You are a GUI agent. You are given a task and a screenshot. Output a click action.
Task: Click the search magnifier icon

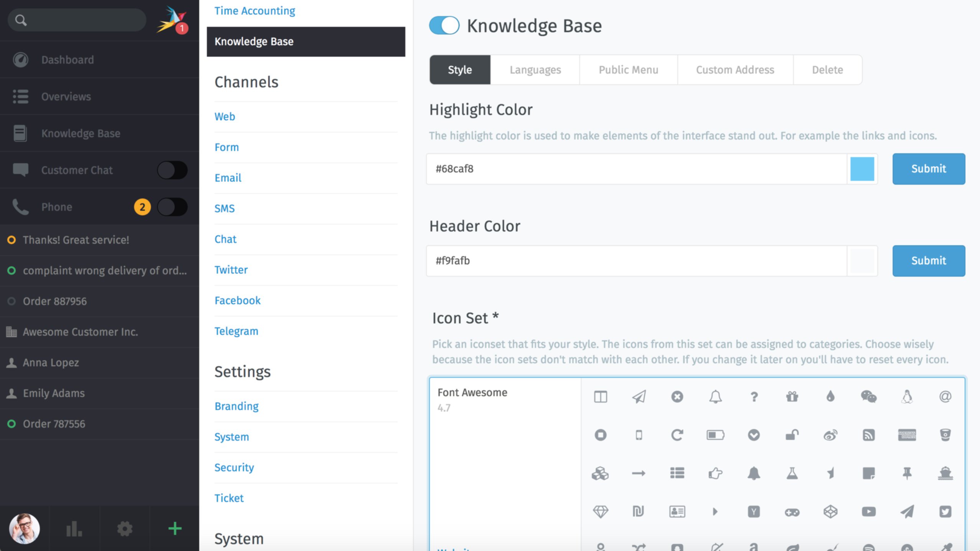click(21, 20)
